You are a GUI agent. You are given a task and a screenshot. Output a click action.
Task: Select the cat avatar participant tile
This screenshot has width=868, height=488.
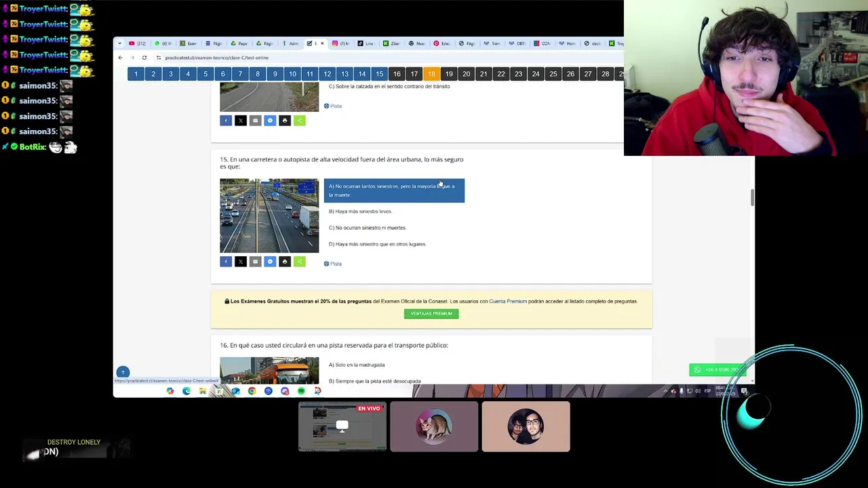(x=434, y=426)
